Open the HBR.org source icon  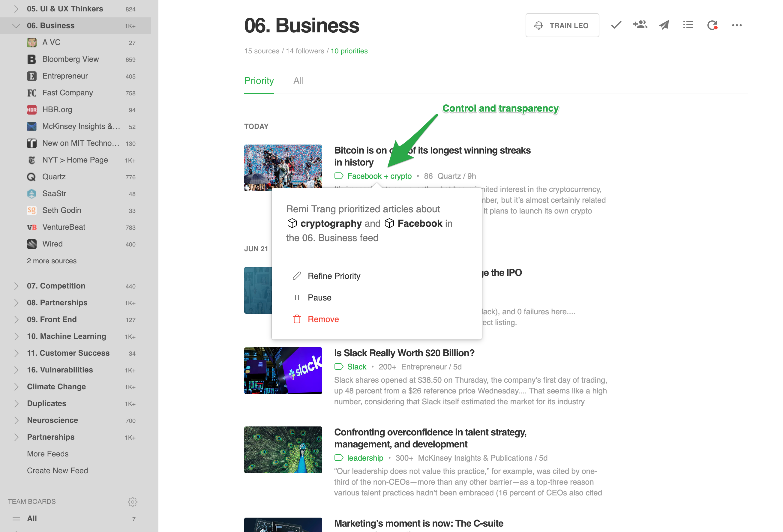(32, 110)
